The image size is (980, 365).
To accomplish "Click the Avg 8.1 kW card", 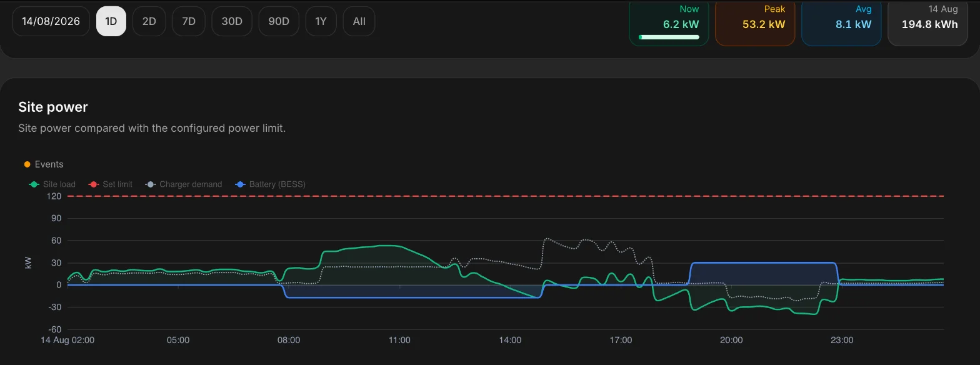I will pyautogui.click(x=841, y=22).
